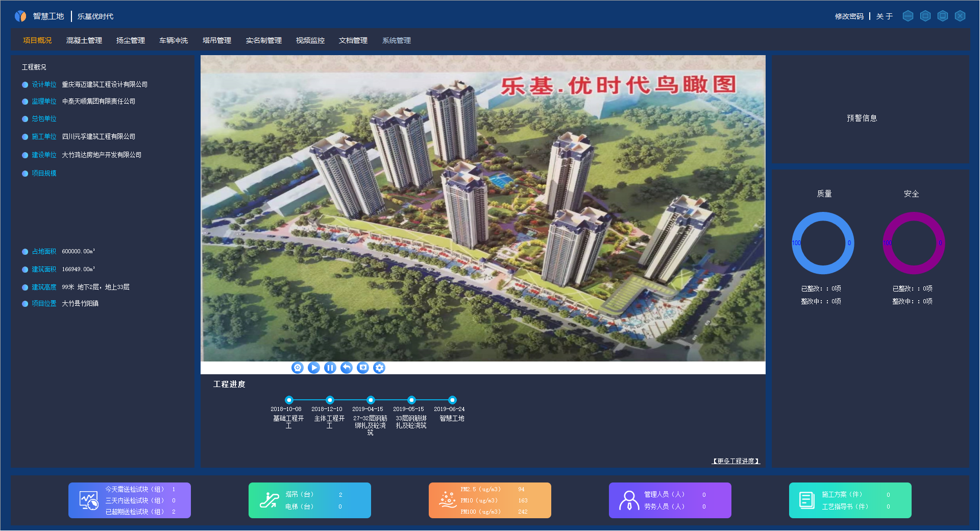Click the concrete test block monitor icon
Viewport: 980px width, 531px height.
[88, 500]
